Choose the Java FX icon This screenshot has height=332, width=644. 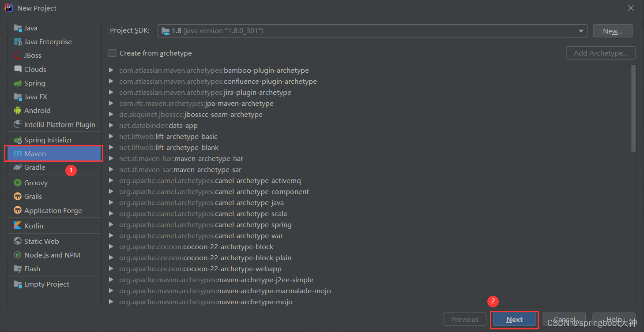pos(18,97)
